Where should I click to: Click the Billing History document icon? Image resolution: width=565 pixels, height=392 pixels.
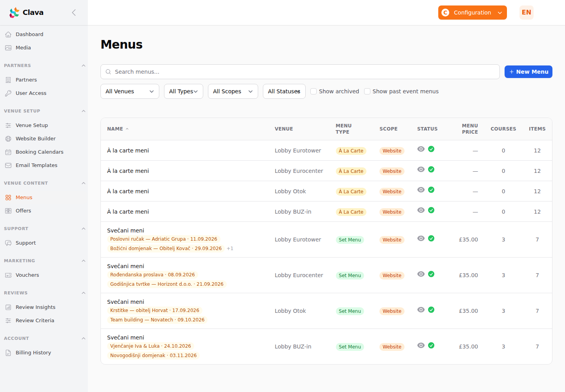(x=8, y=353)
